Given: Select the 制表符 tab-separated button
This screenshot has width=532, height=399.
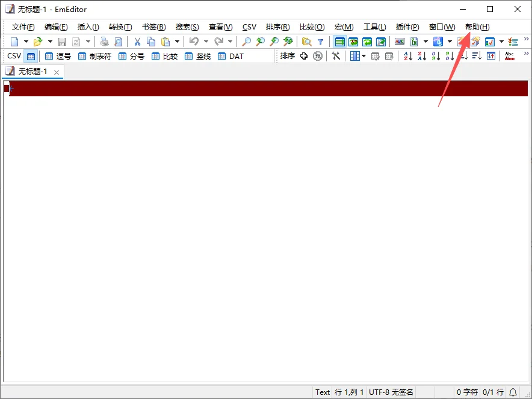Looking at the screenshot, I should [94, 57].
